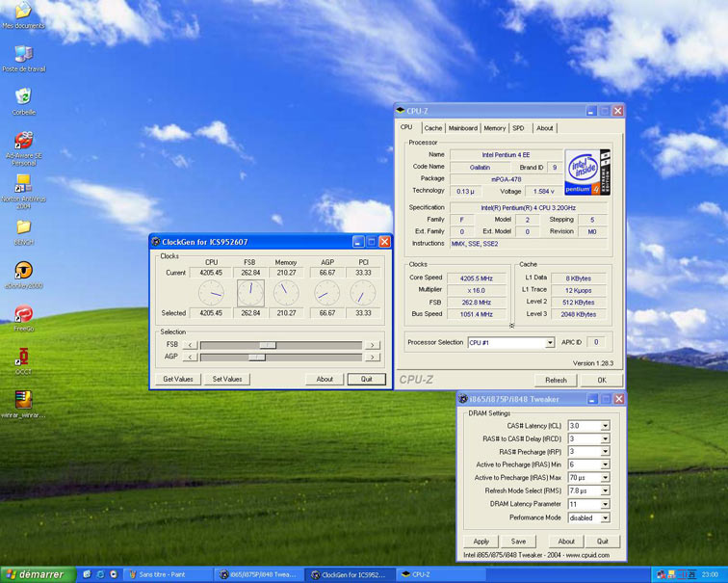This screenshot has height=583, width=728.
Task: Click the CPU clock dial in ClockGen
Action: (211, 293)
